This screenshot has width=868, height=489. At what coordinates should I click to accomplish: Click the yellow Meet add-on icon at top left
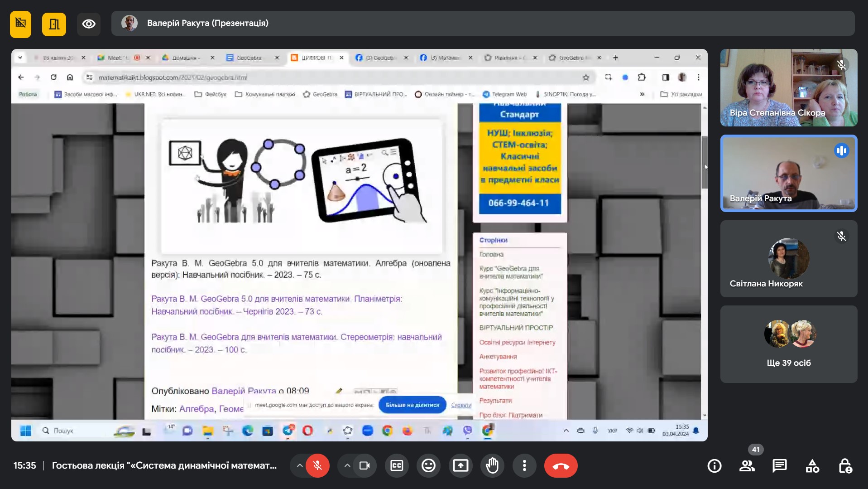click(x=20, y=24)
